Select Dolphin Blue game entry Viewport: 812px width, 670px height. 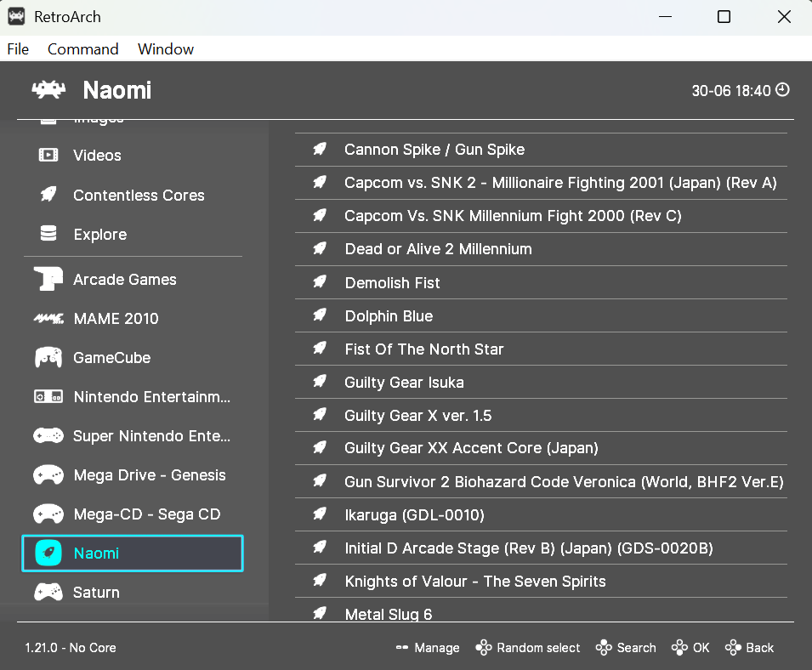541,315
